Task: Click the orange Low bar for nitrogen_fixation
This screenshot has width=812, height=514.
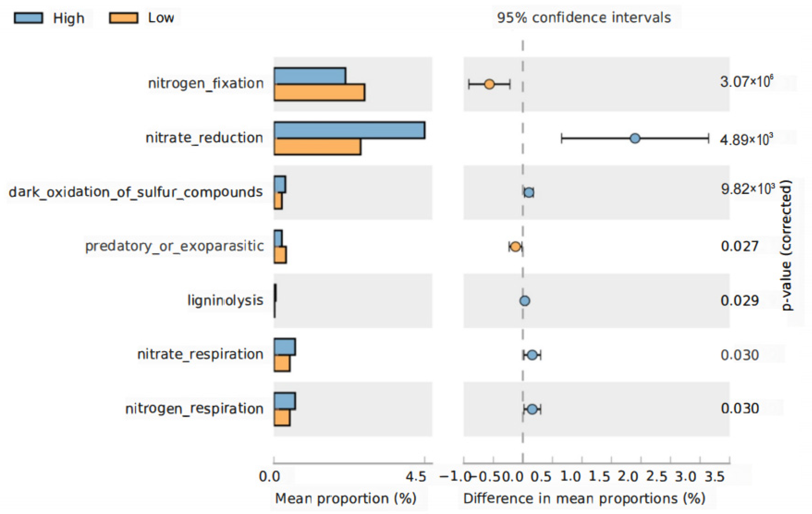Action: pyautogui.click(x=319, y=92)
